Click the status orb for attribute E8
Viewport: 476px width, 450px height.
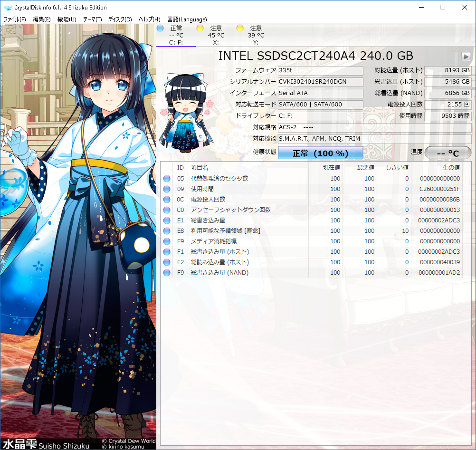pyautogui.click(x=167, y=231)
